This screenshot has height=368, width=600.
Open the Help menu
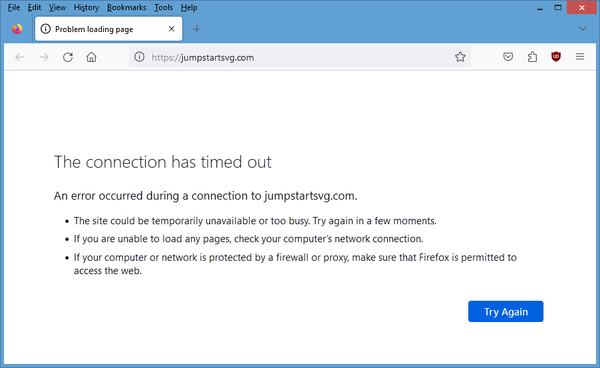(189, 7)
